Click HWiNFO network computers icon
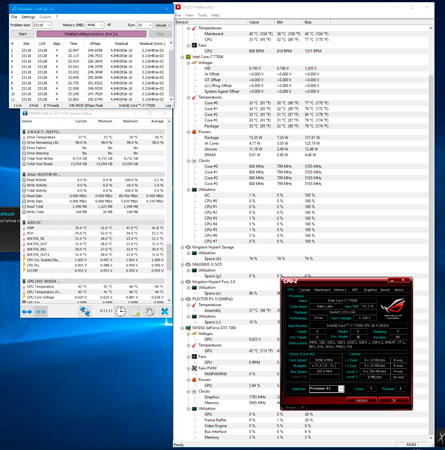 pyautogui.click(x=85, y=312)
